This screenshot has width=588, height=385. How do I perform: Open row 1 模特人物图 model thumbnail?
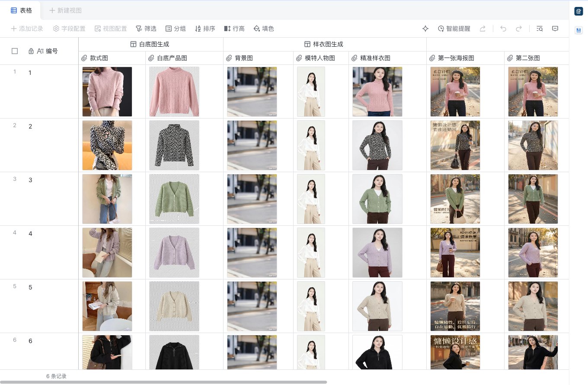click(311, 92)
